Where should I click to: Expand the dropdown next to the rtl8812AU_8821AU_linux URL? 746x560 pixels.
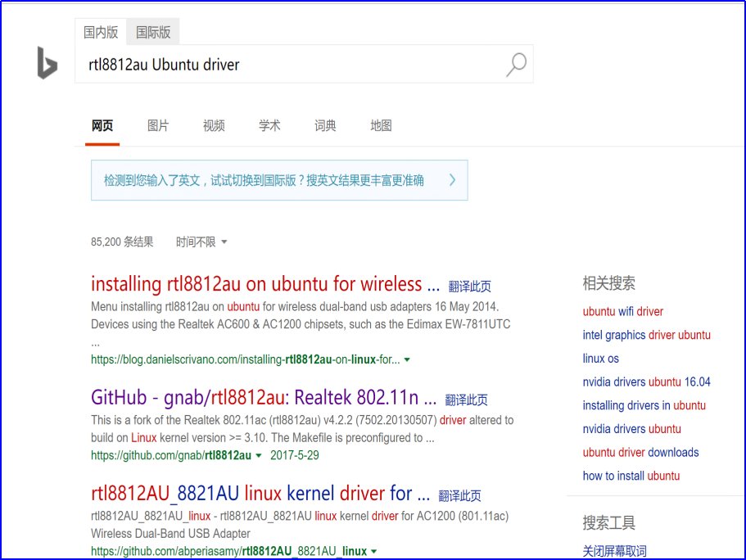pyautogui.click(x=373, y=550)
